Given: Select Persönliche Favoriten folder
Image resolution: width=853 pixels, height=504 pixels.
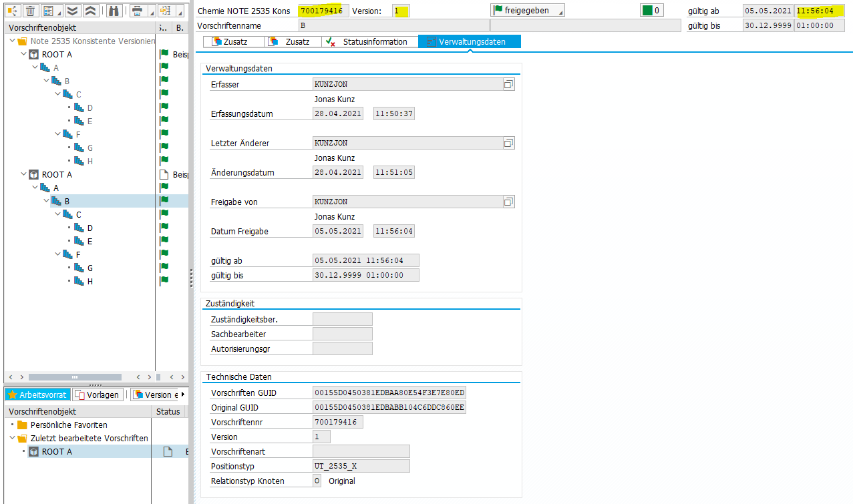Looking at the screenshot, I should [x=68, y=425].
